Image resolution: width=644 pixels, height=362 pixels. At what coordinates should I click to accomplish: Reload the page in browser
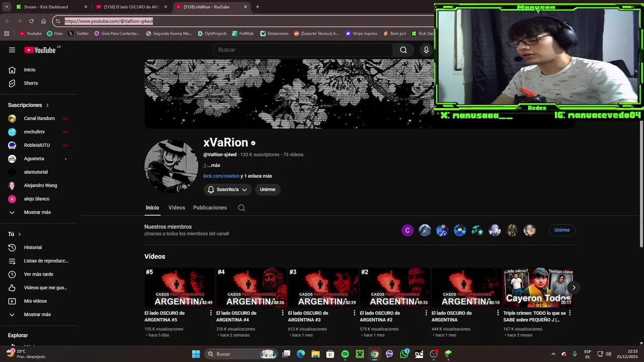[x=31, y=21]
